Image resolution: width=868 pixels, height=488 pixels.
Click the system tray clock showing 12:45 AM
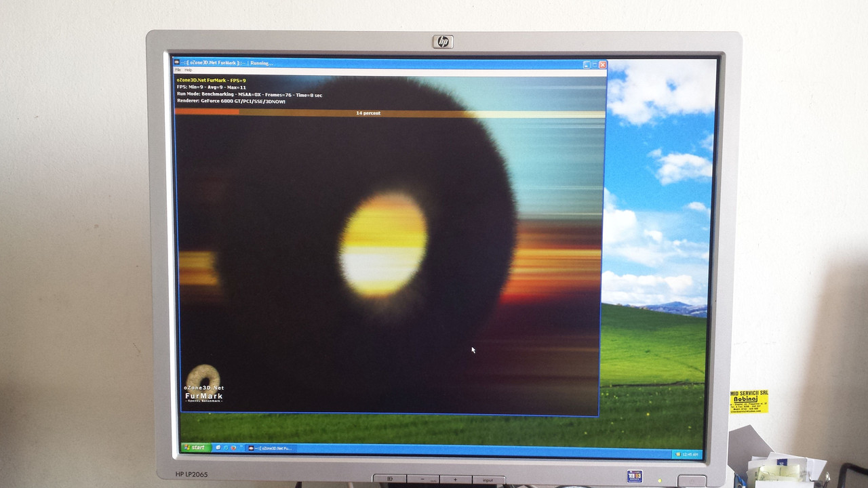coord(690,454)
